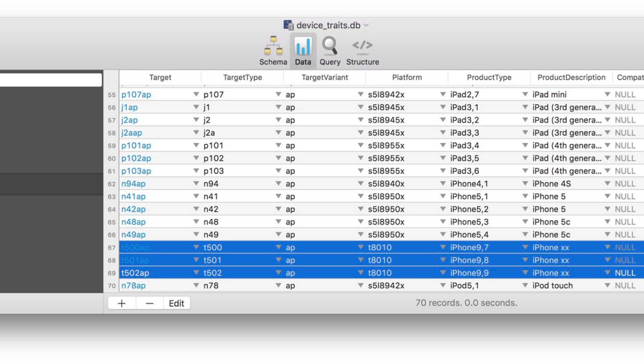
Task: Open the Schema view
Action: (x=273, y=51)
